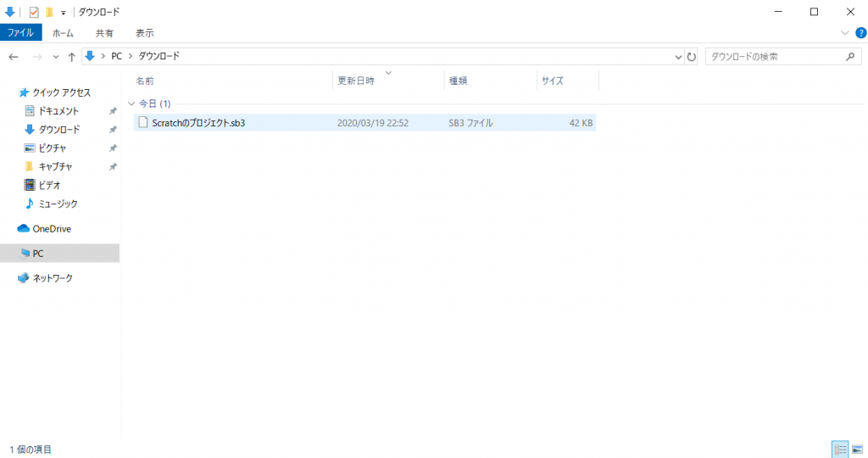Expand the ribbon with the chevron
868x458 pixels.
[845, 33]
